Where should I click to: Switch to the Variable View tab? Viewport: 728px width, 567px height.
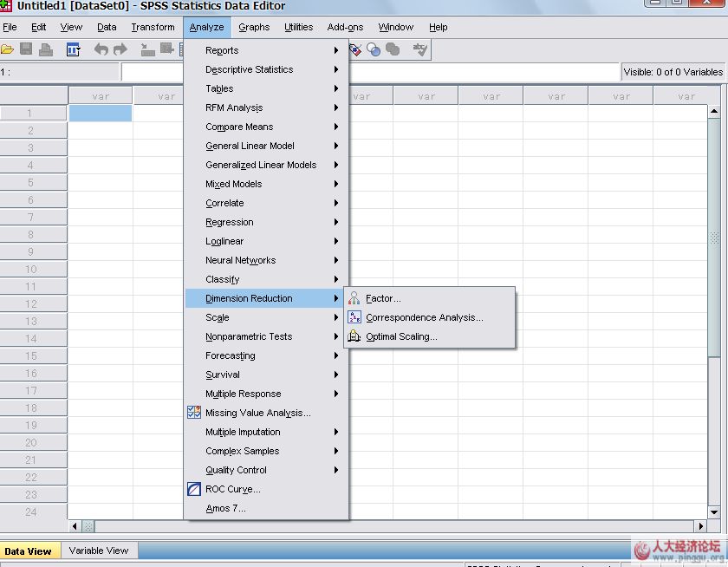coord(99,551)
